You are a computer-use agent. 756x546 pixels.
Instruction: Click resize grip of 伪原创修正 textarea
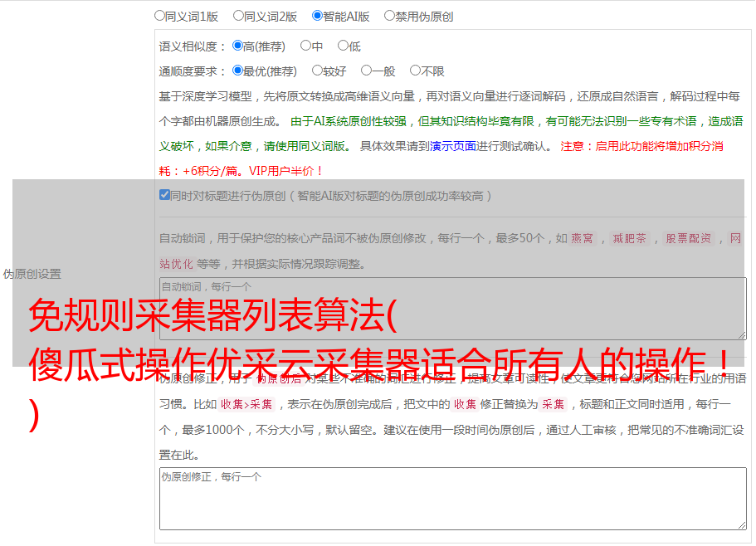point(742,525)
